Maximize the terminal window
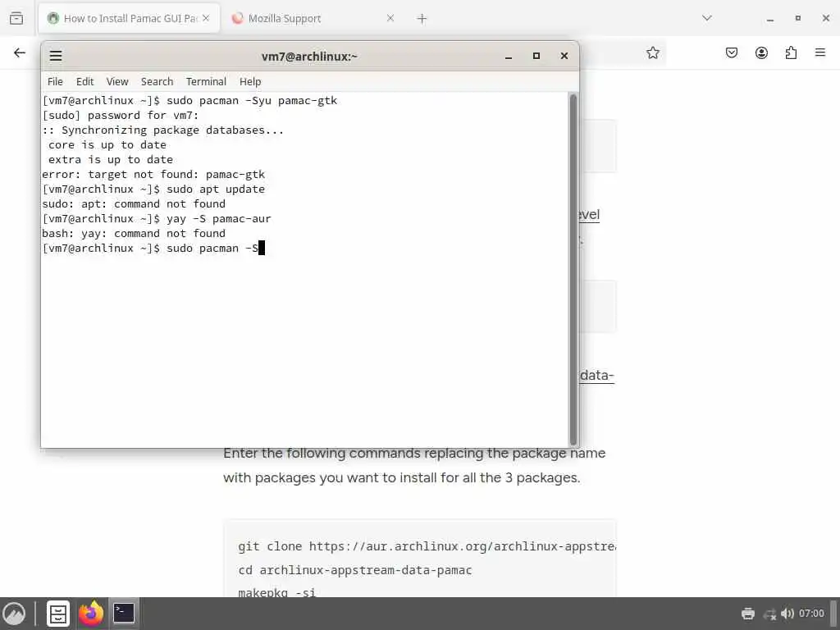 (x=536, y=56)
